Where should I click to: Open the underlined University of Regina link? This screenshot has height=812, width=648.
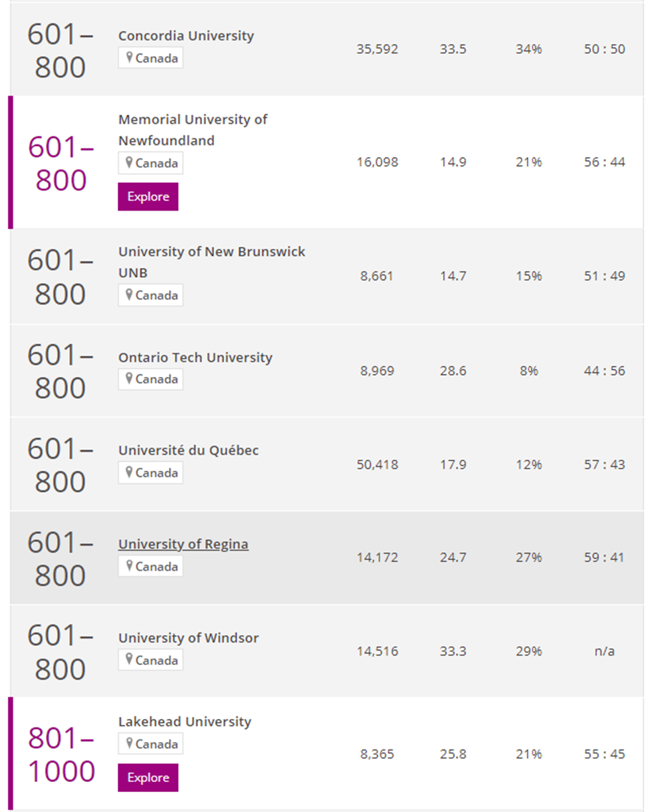click(x=183, y=545)
